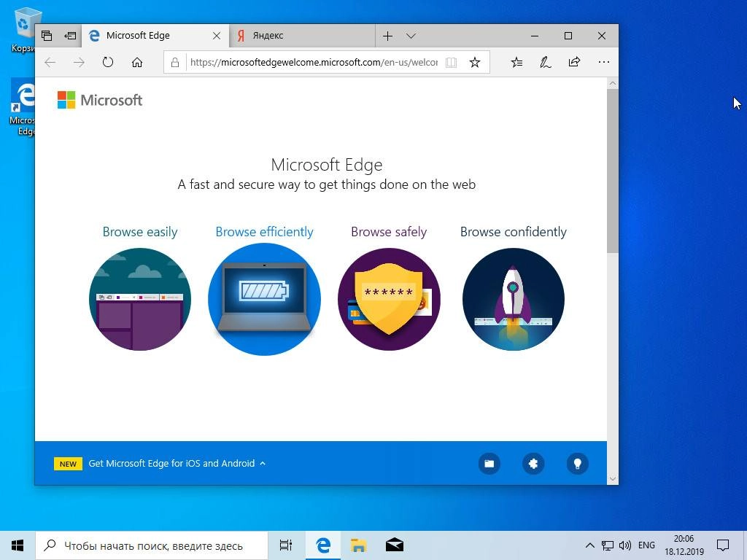
Task: Expand the tab previews chevron
Action: (411, 36)
